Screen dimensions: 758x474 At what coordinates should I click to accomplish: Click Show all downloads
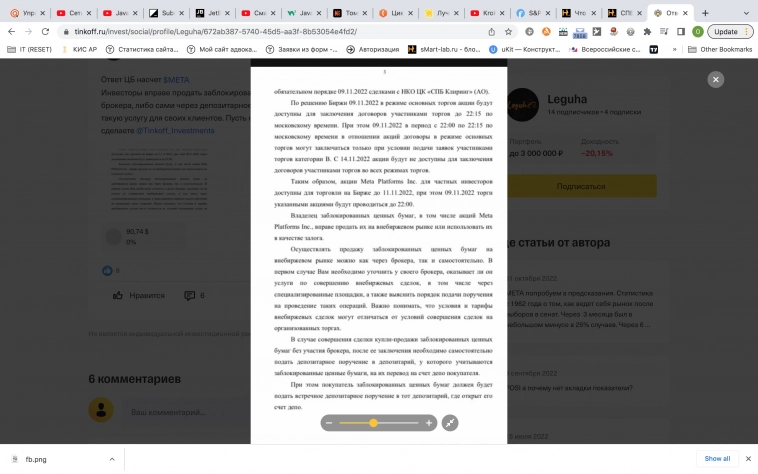coord(717,458)
